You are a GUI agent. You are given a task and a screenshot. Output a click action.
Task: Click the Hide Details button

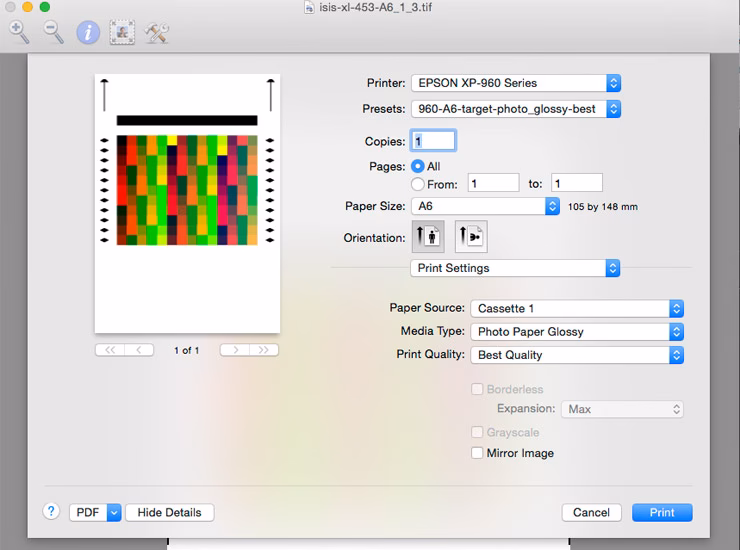tap(169, 512)
